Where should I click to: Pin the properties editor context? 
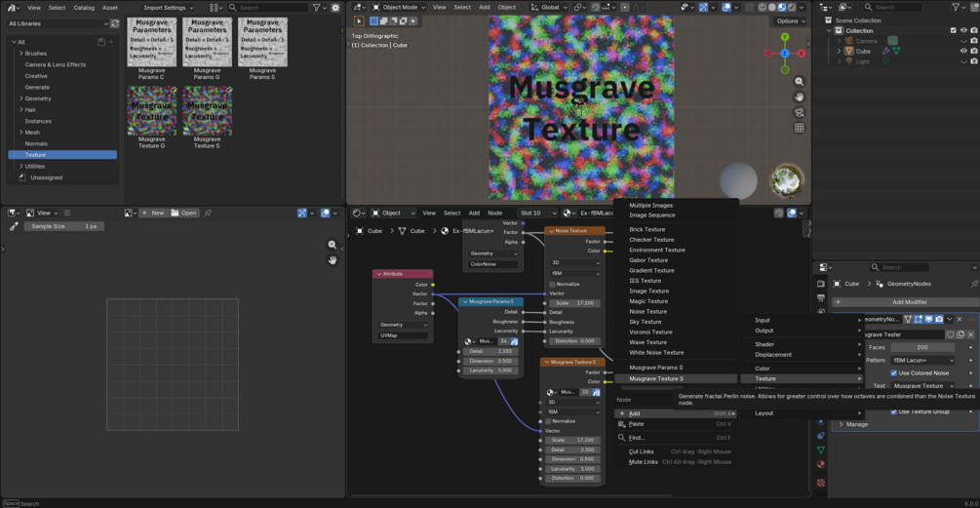(974, 284)
